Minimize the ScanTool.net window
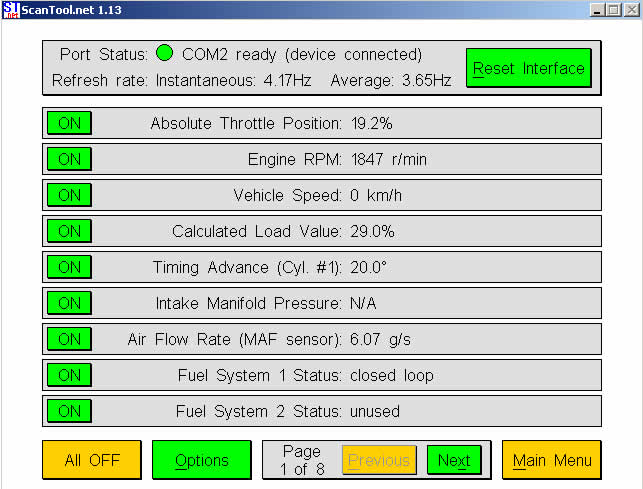The width and height of the screenshot is (643, 489). click(x=596, y=10)
